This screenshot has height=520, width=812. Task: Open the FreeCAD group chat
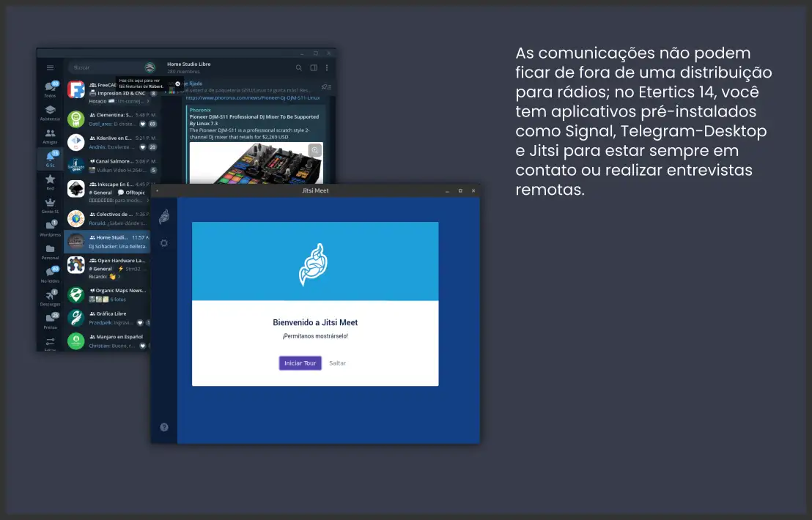pos(108,92)
